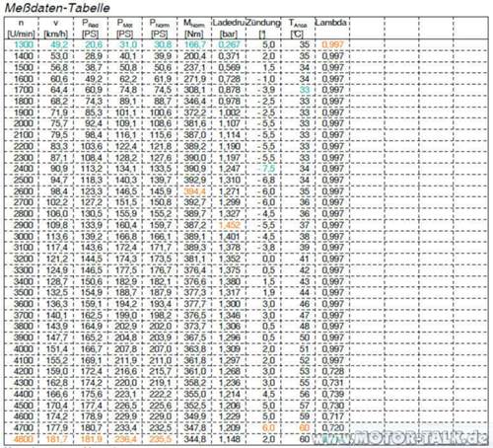Viewport: 493px width, 448px height.
Task: Select the cyan -7,5 ignition value
Action: pyautogui.click(x=267, y=169)
